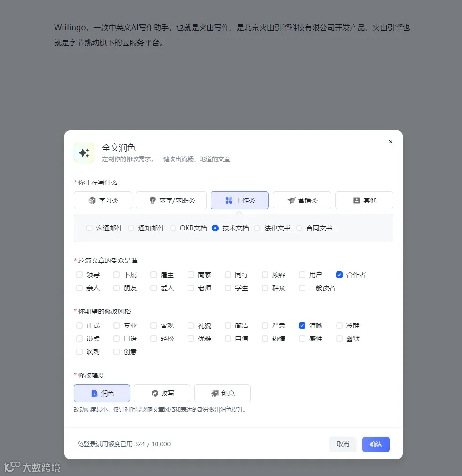
Task: Select the 创意 modification level button
Action: click(222, 393)
